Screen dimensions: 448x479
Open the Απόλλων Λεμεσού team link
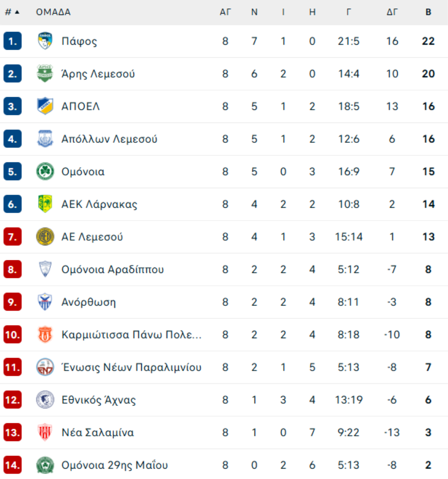(110, 139)
